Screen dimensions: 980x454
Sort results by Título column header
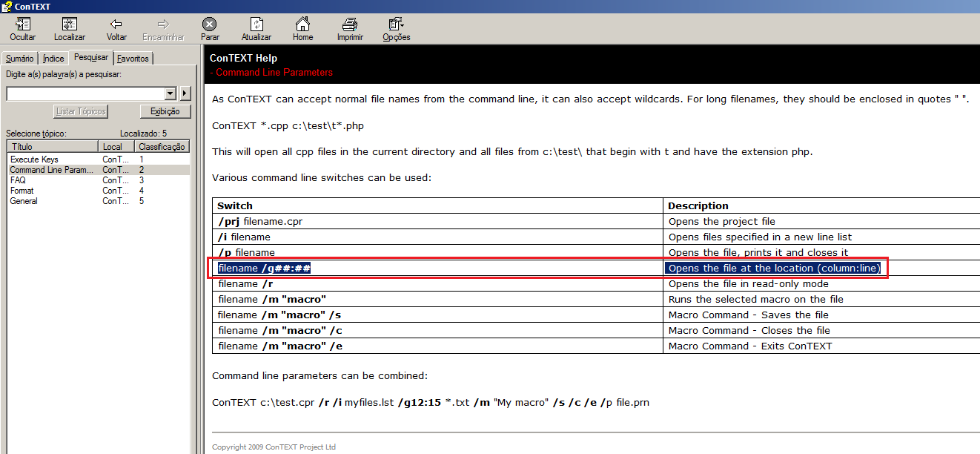tap(52, 147)
